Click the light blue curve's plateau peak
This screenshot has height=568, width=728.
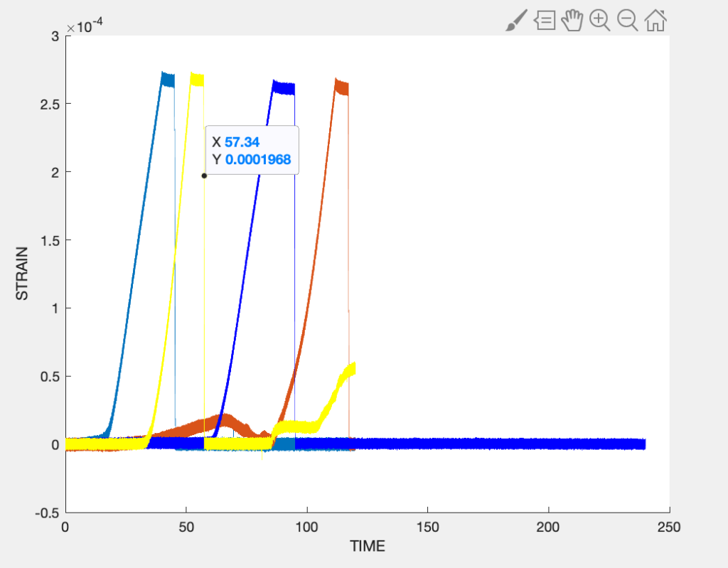click(168, 80)
